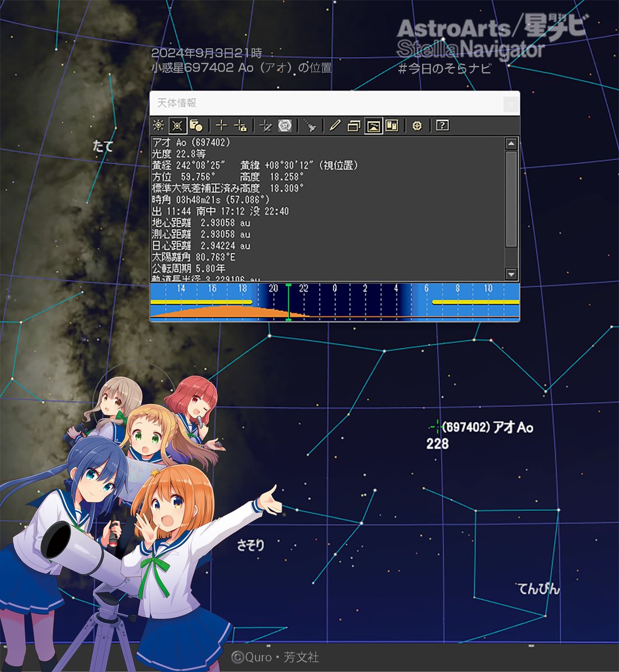Click the green time marker on the timeline
This screenshot has width=619, height=672.
pyautogui.click(x=288, y=302)
